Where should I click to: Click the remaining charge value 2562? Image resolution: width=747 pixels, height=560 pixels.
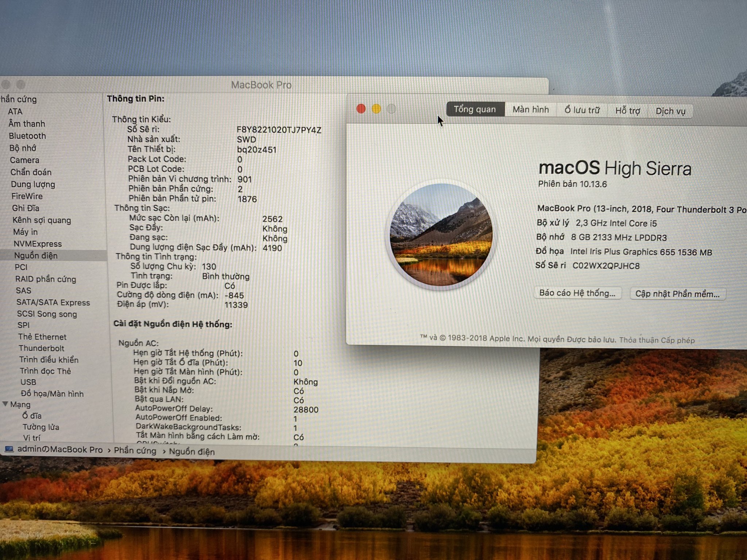272,219
